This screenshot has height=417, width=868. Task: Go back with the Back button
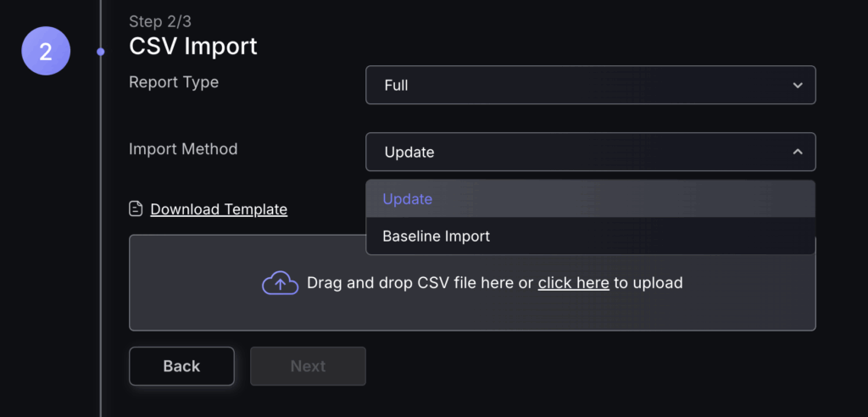(181, 366)
